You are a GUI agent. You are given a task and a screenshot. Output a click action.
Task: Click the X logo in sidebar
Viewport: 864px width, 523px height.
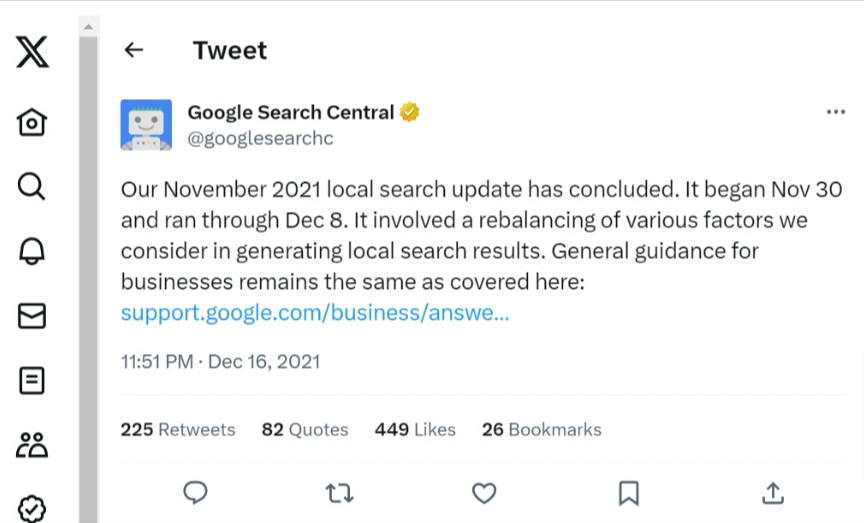coord(32,51)
